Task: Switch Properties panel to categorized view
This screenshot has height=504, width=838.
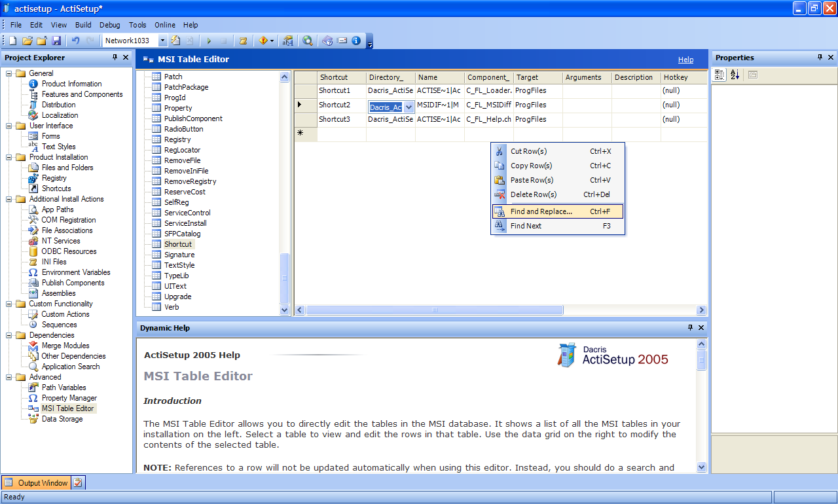Action: [x=720, y=75]
